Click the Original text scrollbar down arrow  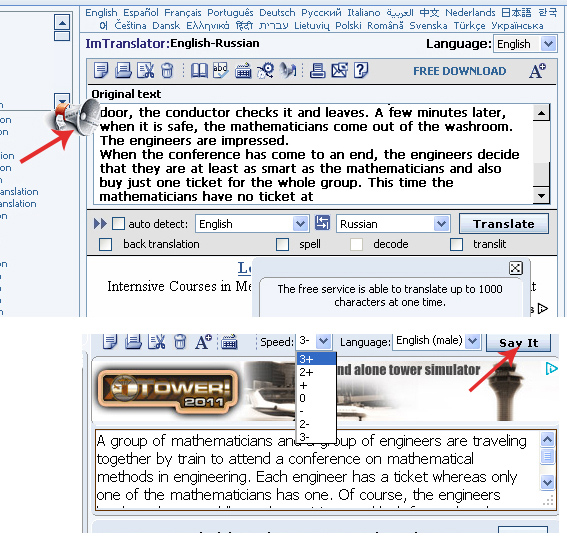tap(541, 196)
